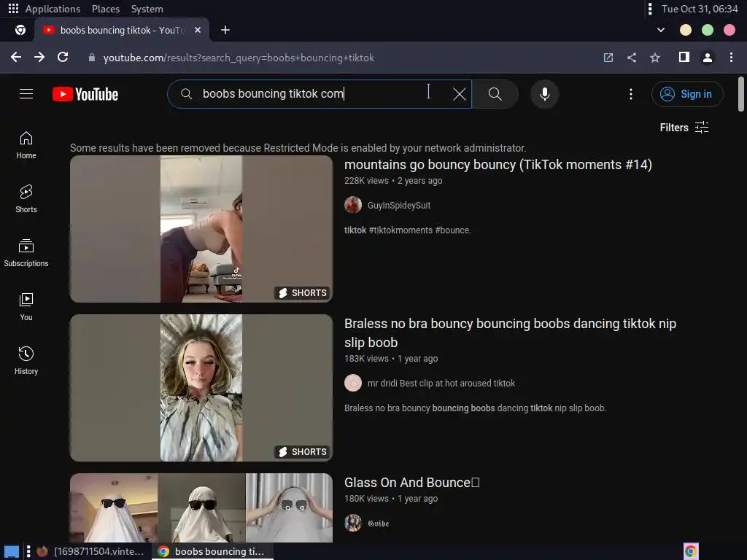Open the System menu

(147, 9)
